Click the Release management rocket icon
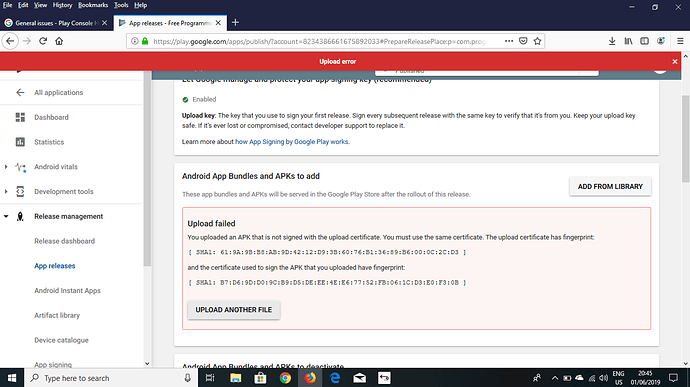Viewport: 690px width, 387px height. (20, 216)
